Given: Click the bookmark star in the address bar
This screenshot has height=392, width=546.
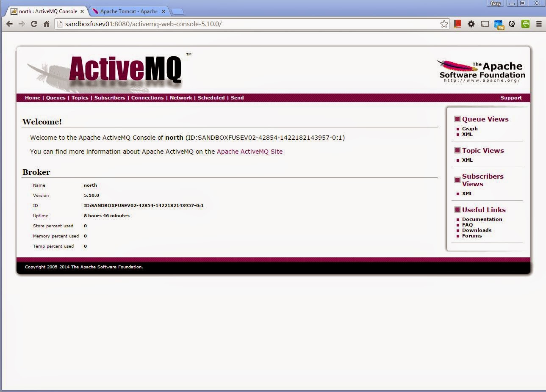Looking at the screenshot, I should (x=444, y=24).
